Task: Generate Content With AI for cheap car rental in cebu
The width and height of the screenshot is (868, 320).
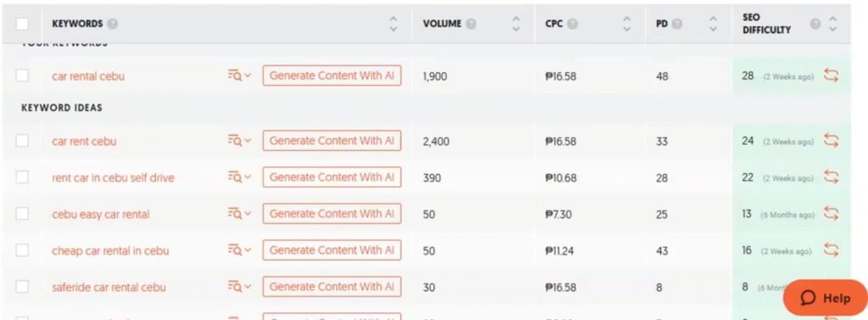Action: click(331, 250)
